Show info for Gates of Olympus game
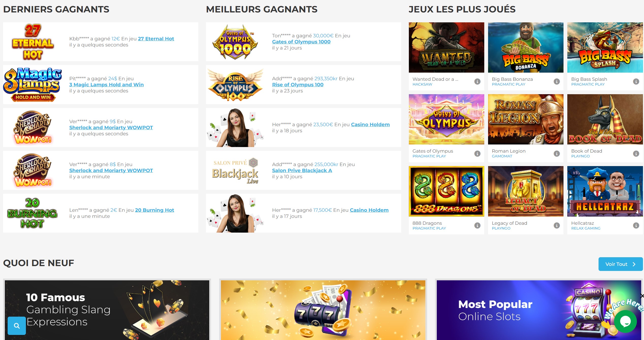Screen dimensions: 644x340 click(x=477, y=153)
